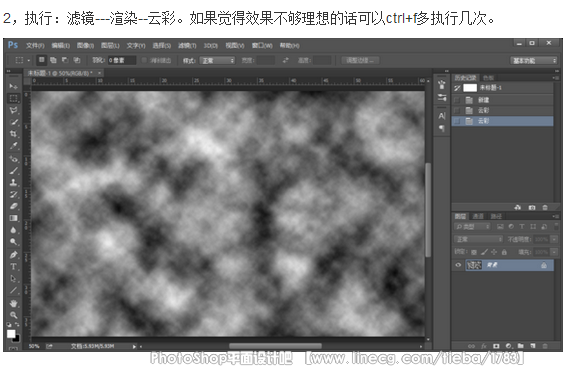The height and width of the screenshot is (375, 574).
Task: Select the Brush tool
Action: [13, 171]
